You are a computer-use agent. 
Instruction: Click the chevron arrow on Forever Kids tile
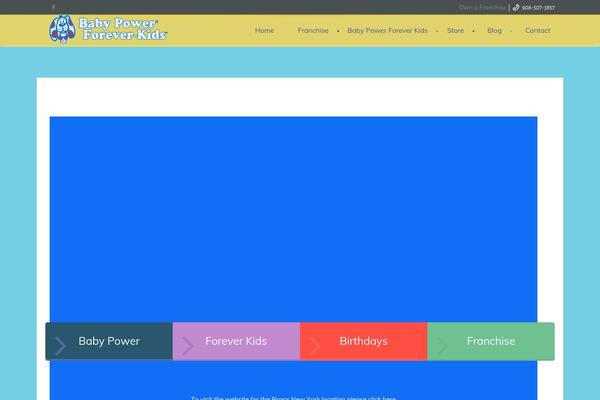187,346
